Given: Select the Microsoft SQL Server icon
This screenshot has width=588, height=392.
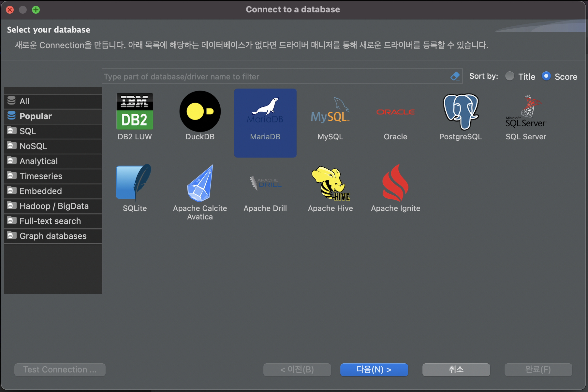Looking at the screenshot, I should [x=526, y=111].
